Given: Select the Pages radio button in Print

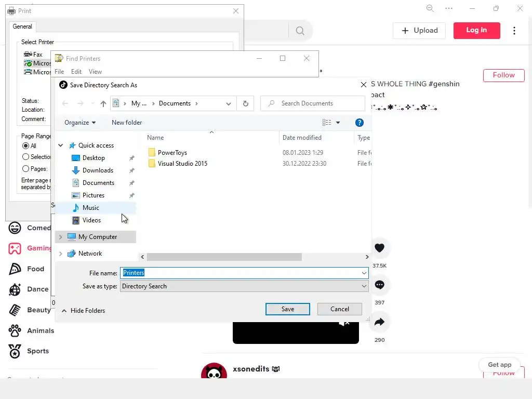Looking at the screenshot, I should pyautogui.click(x=26, y=169).
